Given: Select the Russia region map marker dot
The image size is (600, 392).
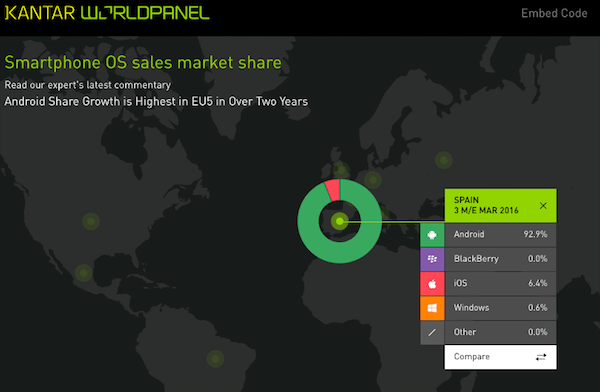Looking at the screenshot, I should click(444, 160).
